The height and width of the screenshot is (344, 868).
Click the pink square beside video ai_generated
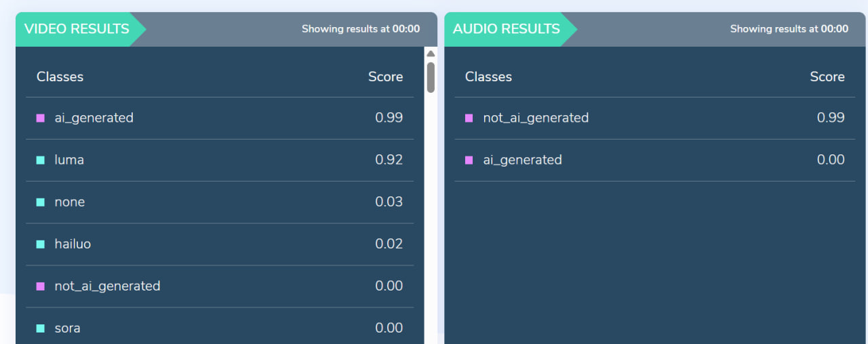point(41,118)
